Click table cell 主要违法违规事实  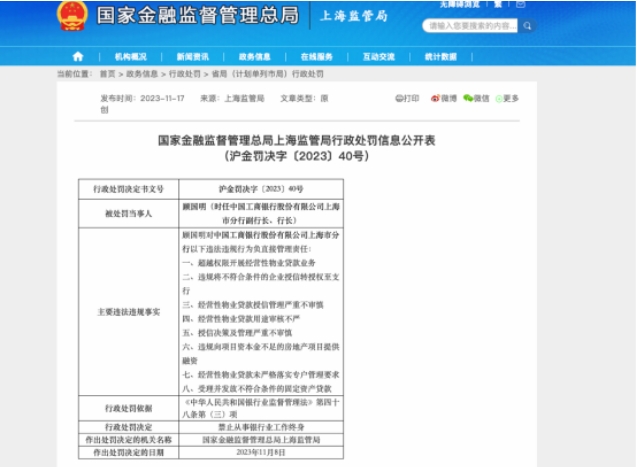click(x=128, y=312)
